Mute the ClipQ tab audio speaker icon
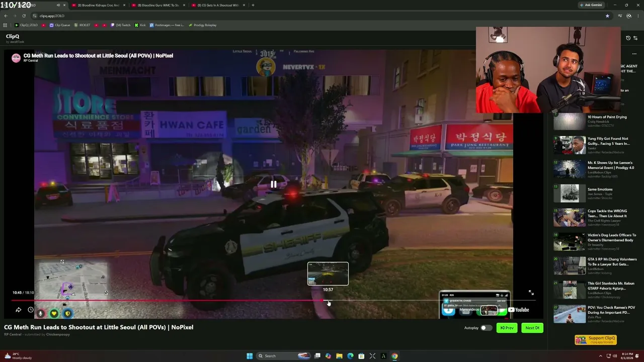The image size is (644, 362). pos(58,5)
